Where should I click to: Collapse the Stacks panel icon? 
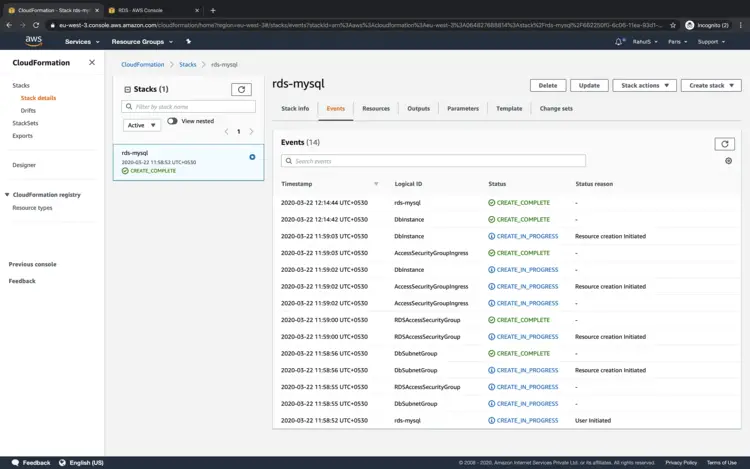[127, 89]
